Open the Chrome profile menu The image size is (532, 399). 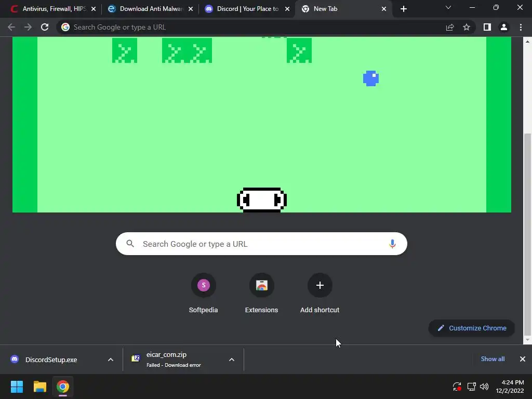504,27
